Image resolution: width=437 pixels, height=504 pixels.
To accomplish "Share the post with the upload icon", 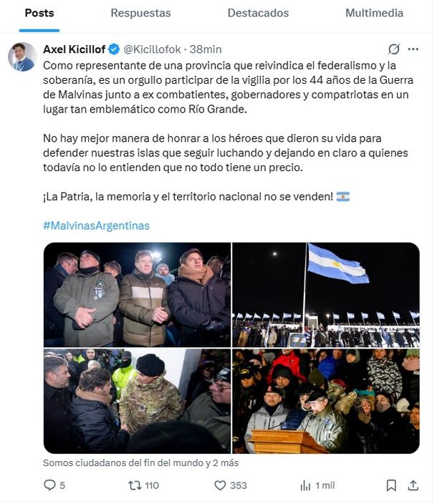I will [413, 485].
